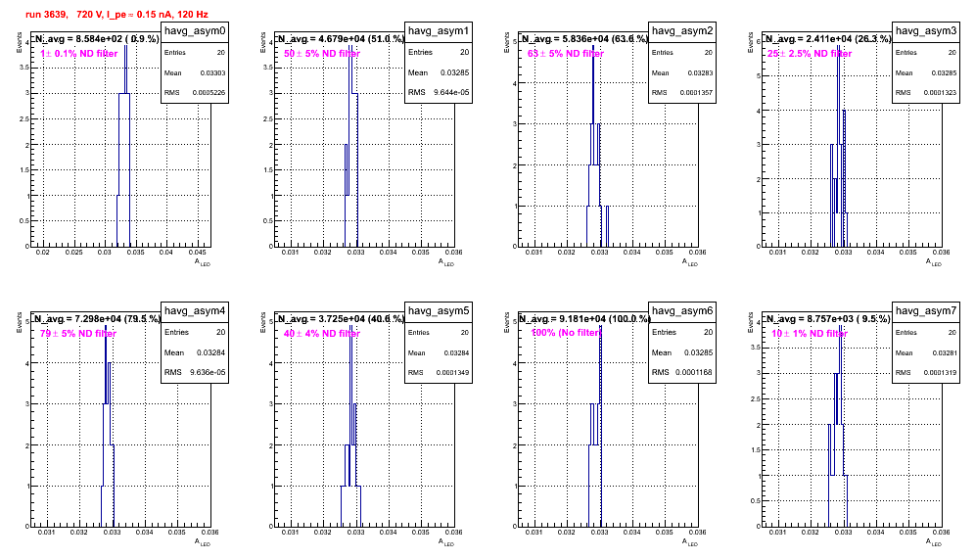Select the 40± 4% ND filter annotation
This screenshot has height=560, width=975.
click(x=322, y=334)
